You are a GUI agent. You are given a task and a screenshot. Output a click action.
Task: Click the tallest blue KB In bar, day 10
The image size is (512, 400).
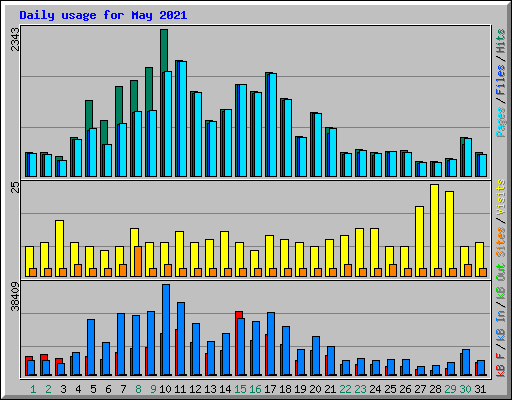pyautogui.click(x=166, y=330)
